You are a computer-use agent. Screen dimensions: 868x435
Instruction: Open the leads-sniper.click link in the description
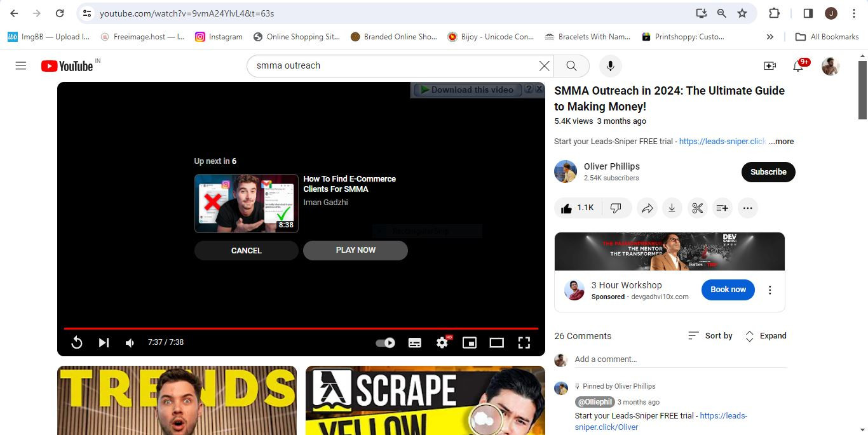pos(722,142)
